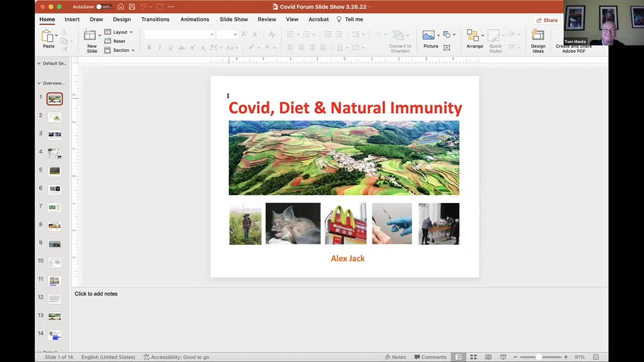Toggle the AutoSave switch
This screenshot has width=644, height=362.
pos(103,7)
